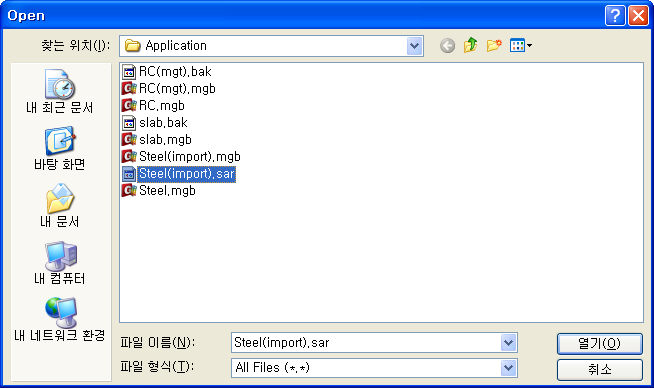Expand the Look in (찾는 위치) dropdown arrow
654x388 pixels.
click(x=414, y=46)
